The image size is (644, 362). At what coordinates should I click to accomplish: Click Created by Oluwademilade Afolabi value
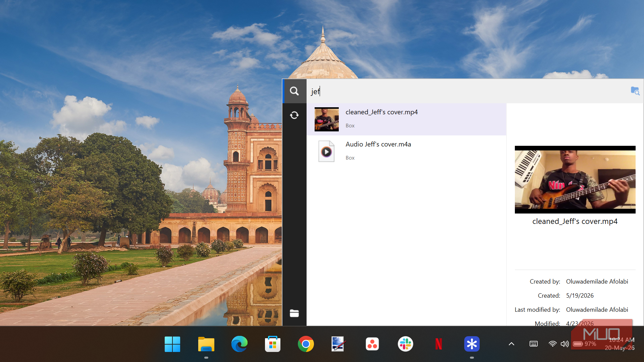pos(597,282)
